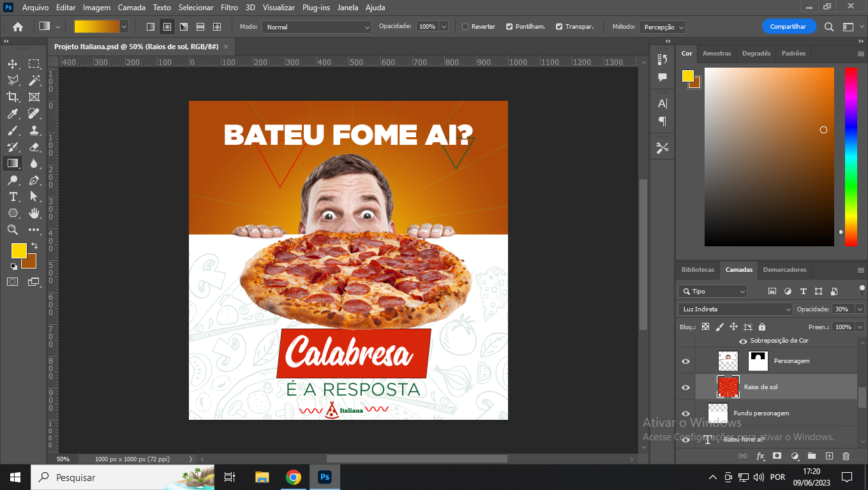
Task: Select the Blur tool
Action: (x=34, y=163)
